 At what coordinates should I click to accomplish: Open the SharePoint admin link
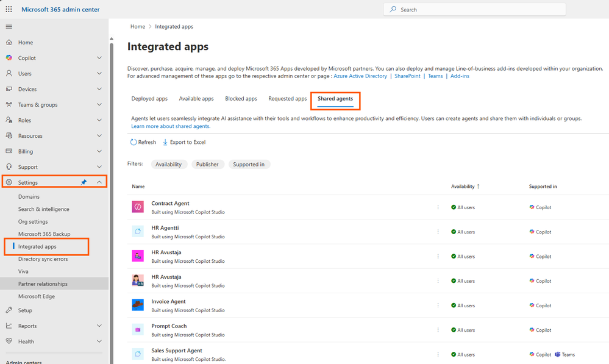pyautogui.click(x=407, y=76)
